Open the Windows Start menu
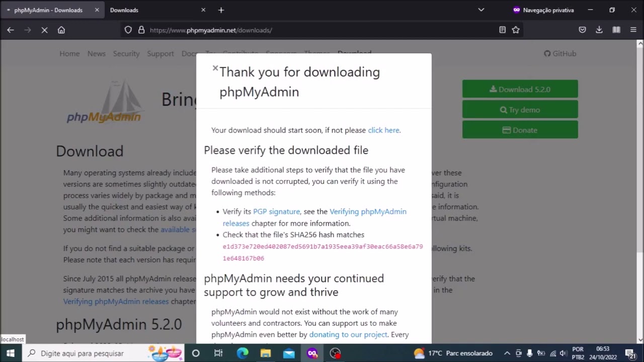Image resolution: width=644 pixels, height=362 pixels. click(10, 353)
